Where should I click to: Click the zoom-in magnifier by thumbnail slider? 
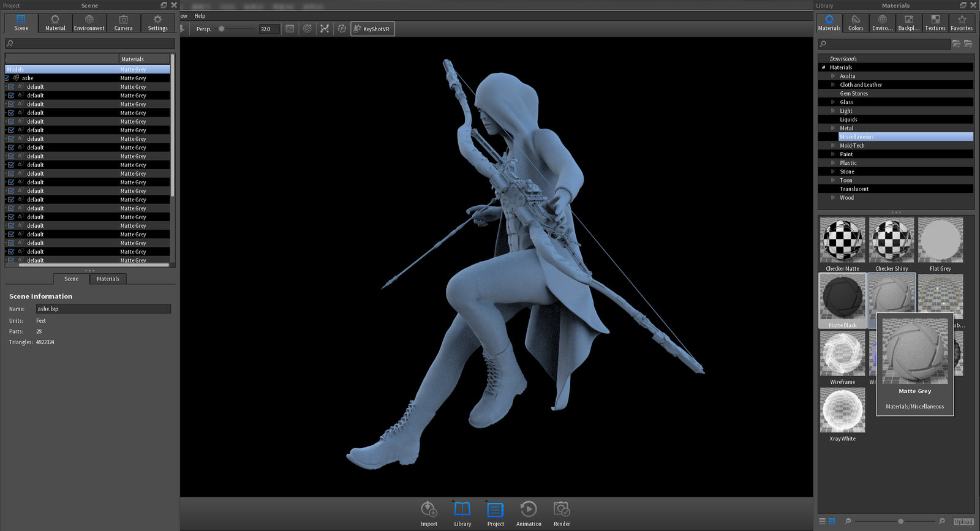pos(942,521)
